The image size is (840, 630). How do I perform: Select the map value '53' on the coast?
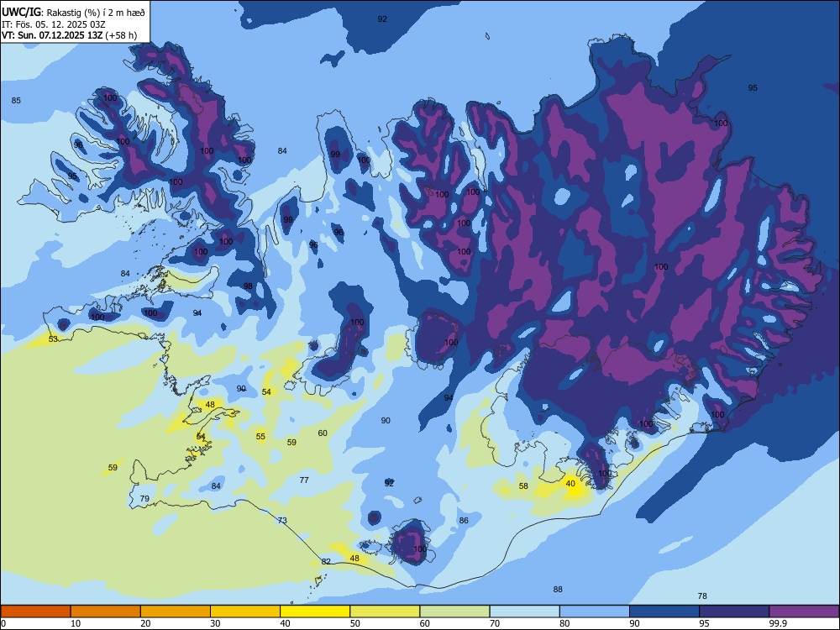(53, 339)
